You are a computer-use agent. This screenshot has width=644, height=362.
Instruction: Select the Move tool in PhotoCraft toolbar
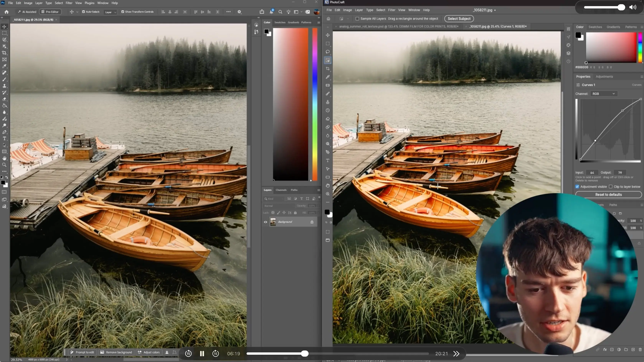tap(328, 35)
